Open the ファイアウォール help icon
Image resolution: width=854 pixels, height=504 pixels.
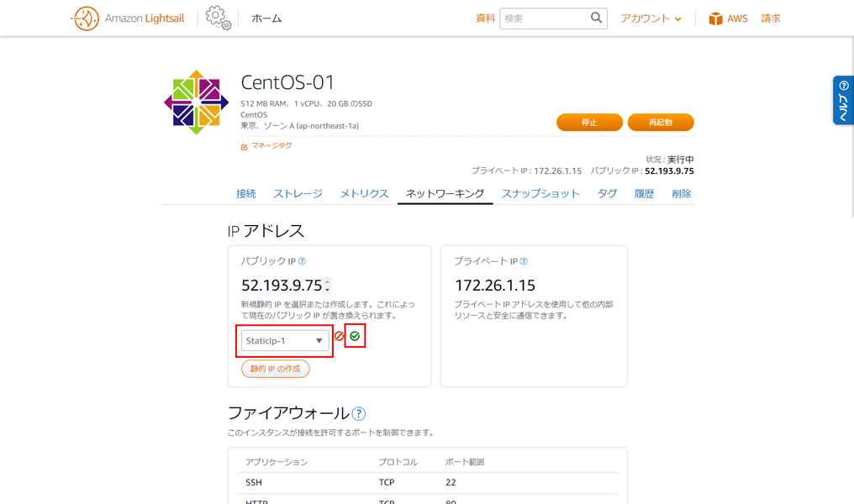[x=358, y=413]
